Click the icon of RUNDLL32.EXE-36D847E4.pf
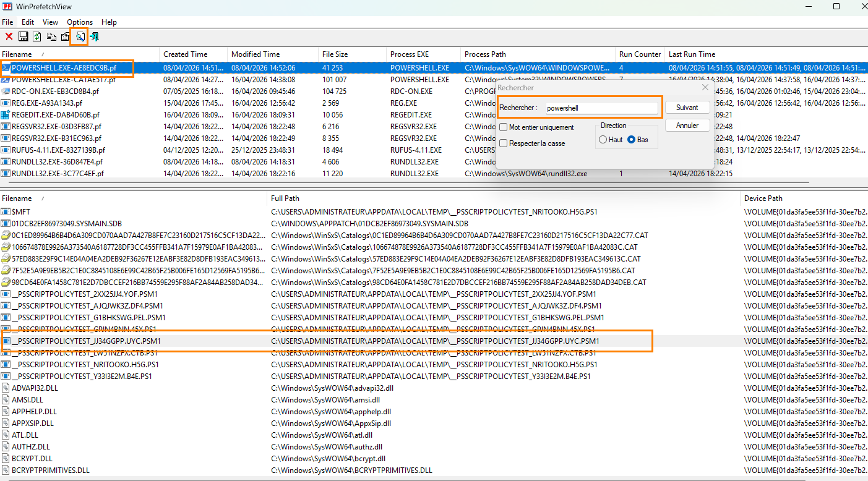The width and height of the screenshot is (868, 481). click(6, 162)
